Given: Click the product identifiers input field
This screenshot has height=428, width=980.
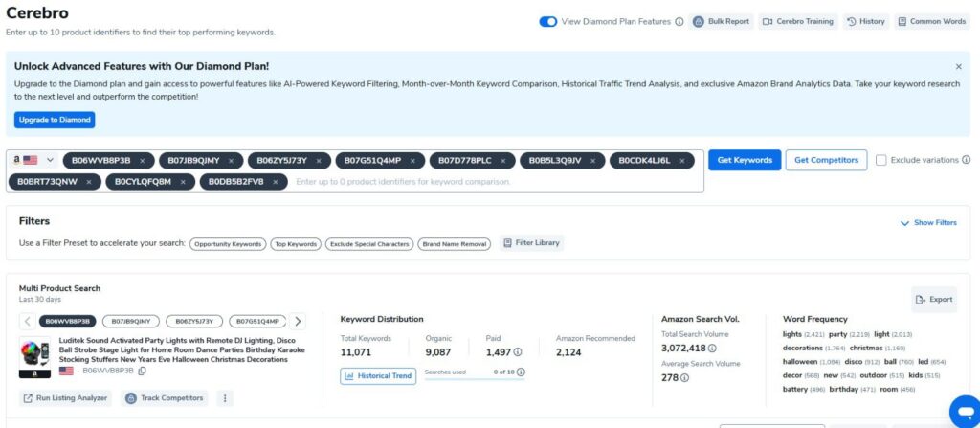Looking at the screenshot, I should pyautogui.click(x=479, y=181).
